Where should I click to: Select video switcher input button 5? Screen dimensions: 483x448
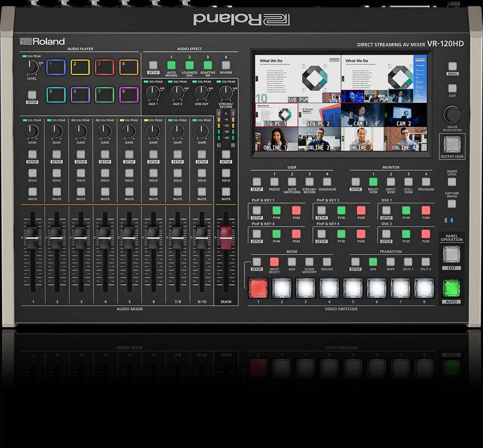(353, 288)
